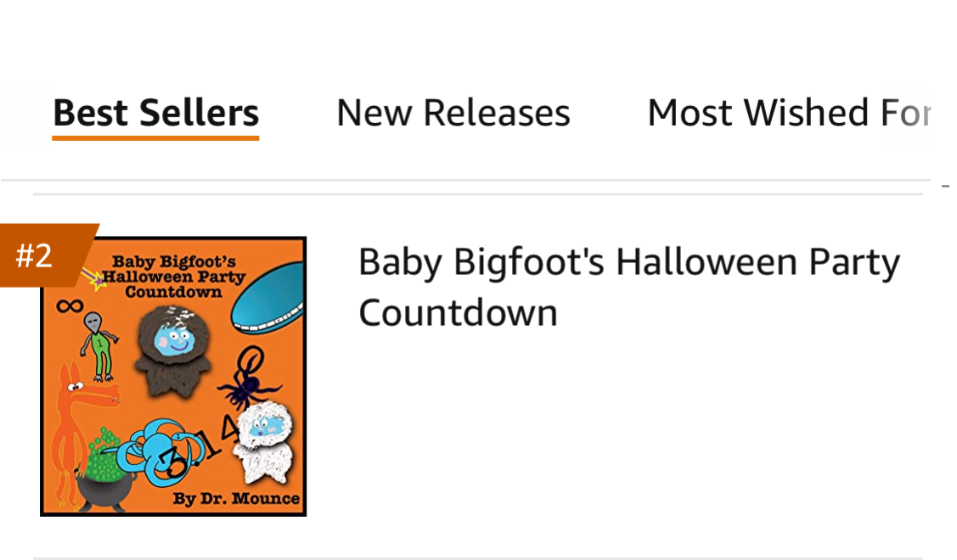Click the black spider on the cover

coord(249,378)
